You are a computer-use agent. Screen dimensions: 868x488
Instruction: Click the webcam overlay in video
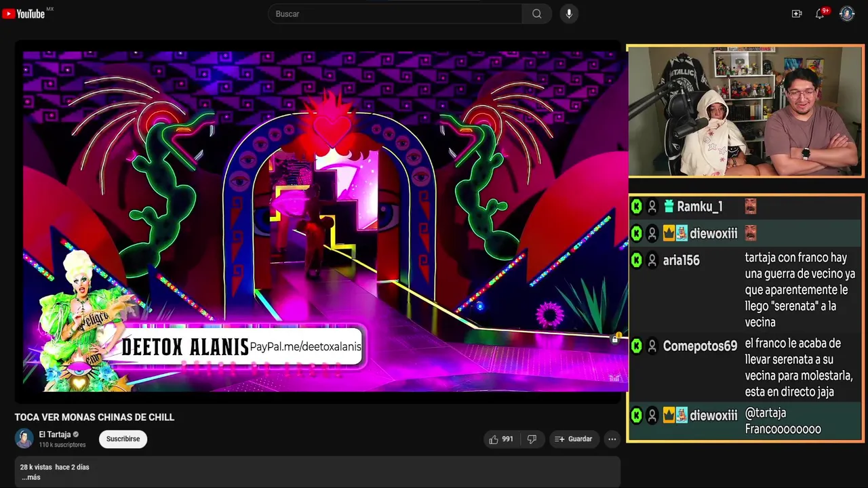click(746, 111)
